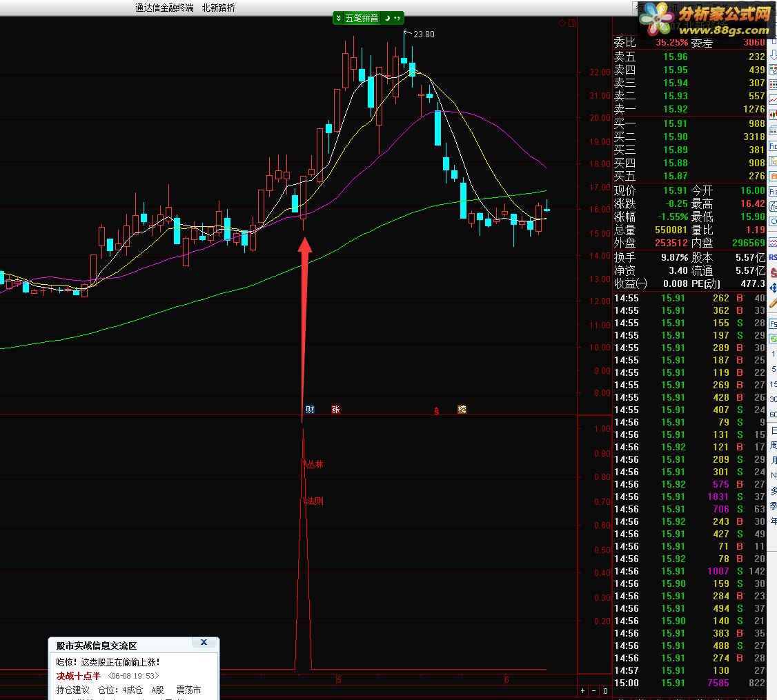
Task: Click the square panel icon at chart corner
Action: pyautogui.click(x=572, y=23)
